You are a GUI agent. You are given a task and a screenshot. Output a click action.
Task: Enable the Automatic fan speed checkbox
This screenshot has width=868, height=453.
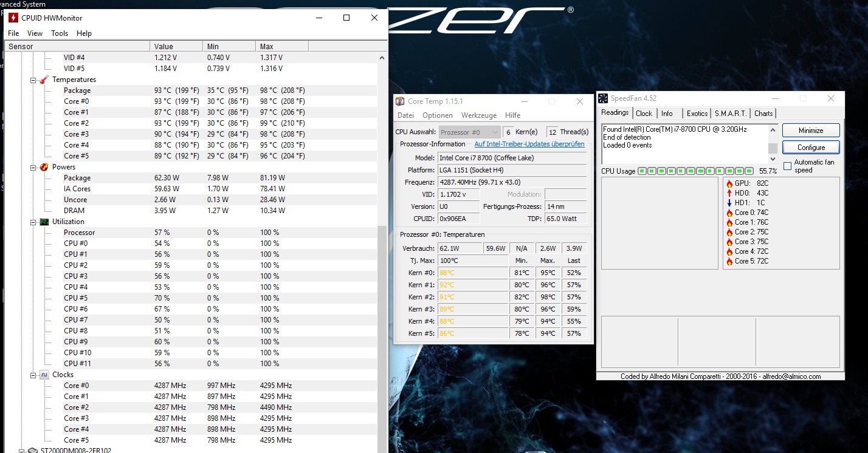coord(787,166)
